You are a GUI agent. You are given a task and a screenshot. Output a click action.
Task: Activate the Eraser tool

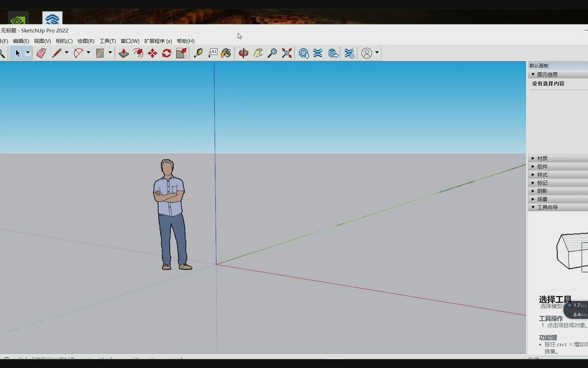pyautogui.click(x=41, y=53)
